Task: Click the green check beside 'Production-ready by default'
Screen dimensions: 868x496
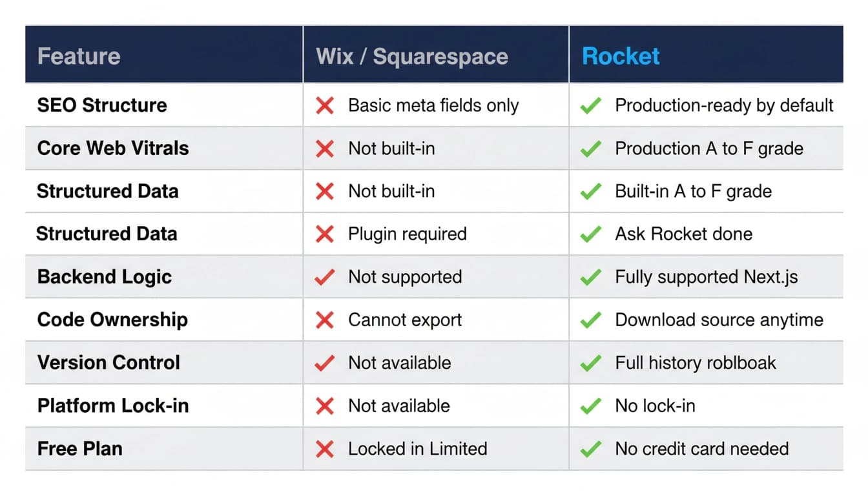Action: click(x=590, y=106)
